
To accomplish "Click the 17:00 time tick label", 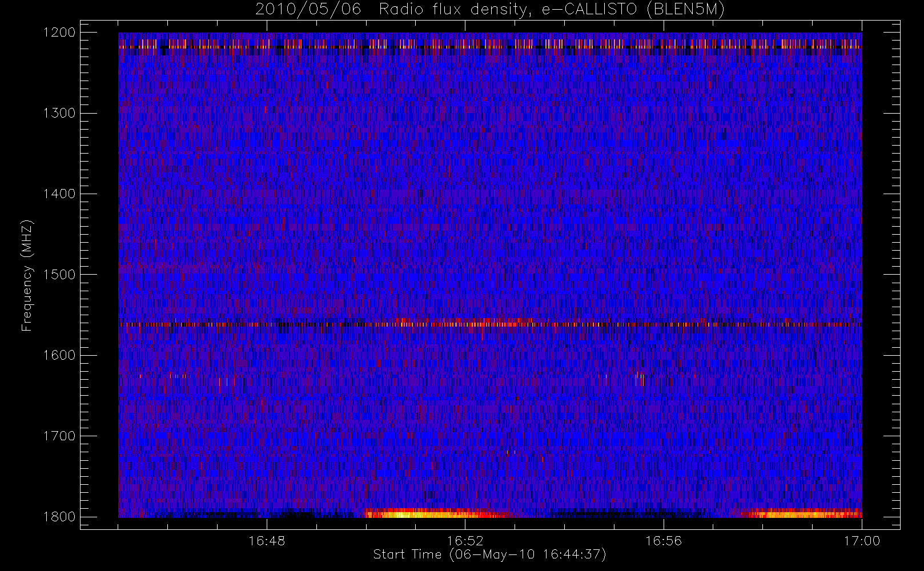I will 862,541.
